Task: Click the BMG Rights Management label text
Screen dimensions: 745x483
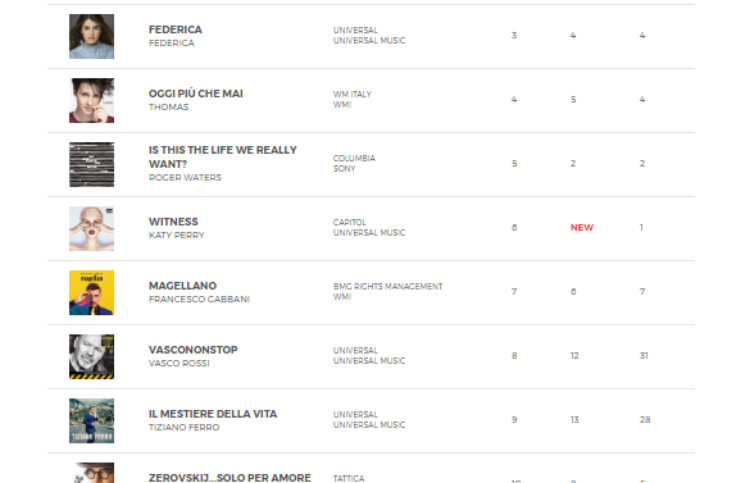Action: (387, 286)
